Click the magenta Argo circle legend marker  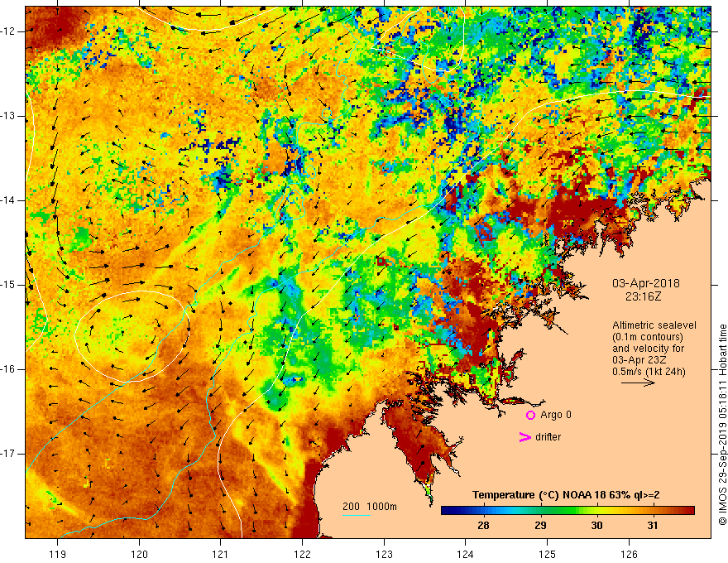(x=530, y=415)
